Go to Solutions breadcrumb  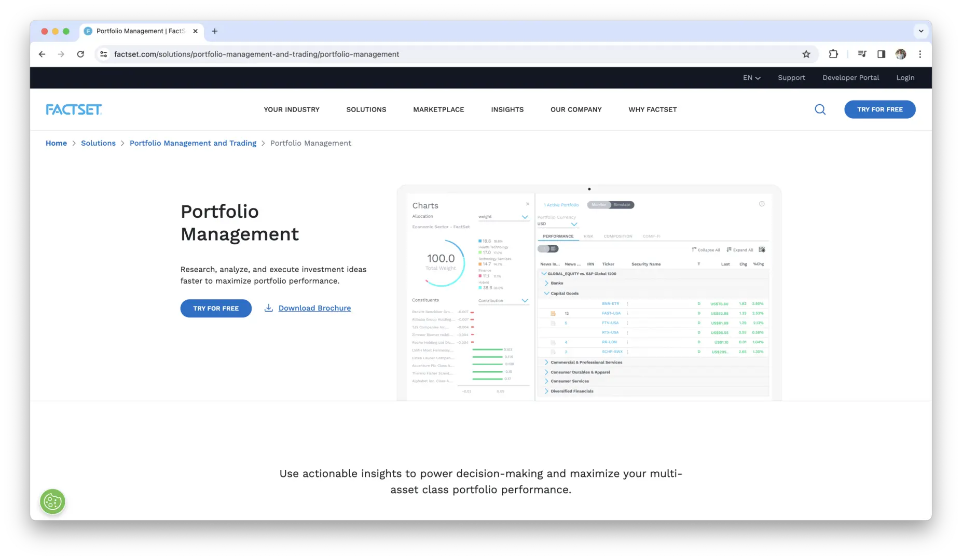click(x=98, y=143)
